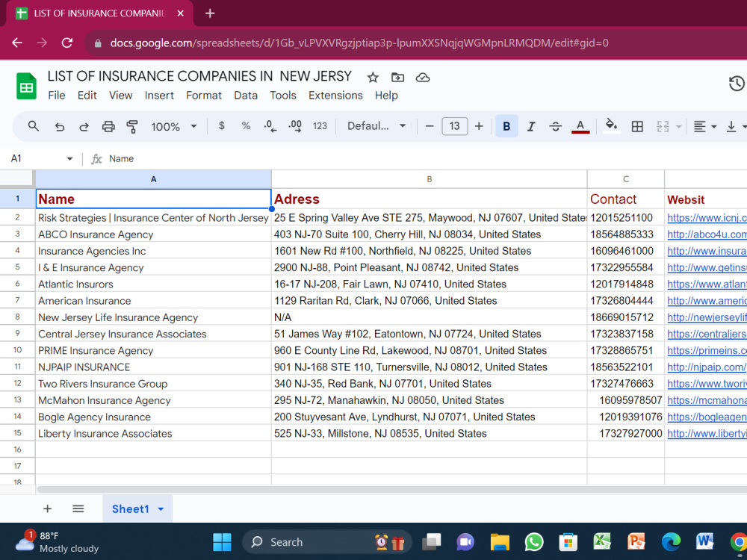Open Sheet1 tab options arrow
The image size is (747, 560).
click(x=161, y=509)
